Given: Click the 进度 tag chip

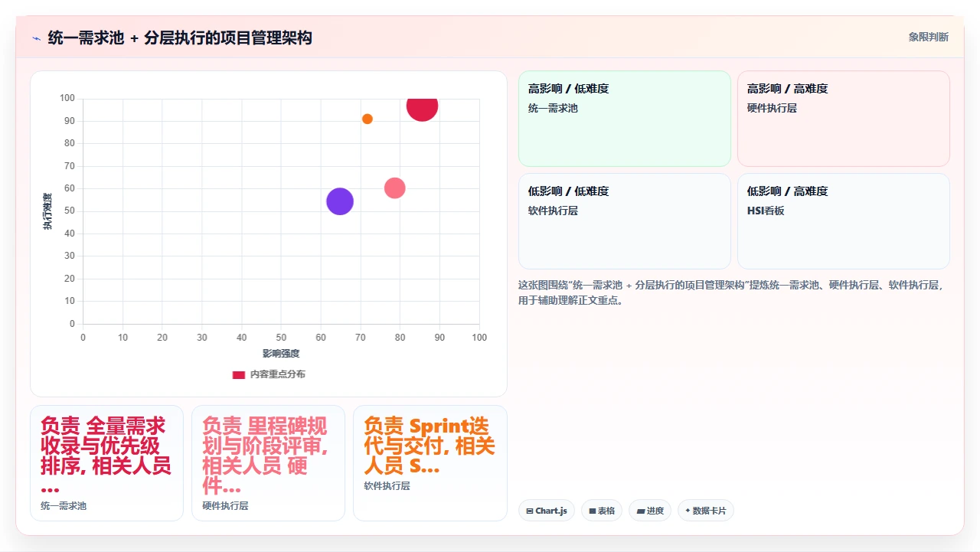Looking at the screenshot, I should pos(650,511).
